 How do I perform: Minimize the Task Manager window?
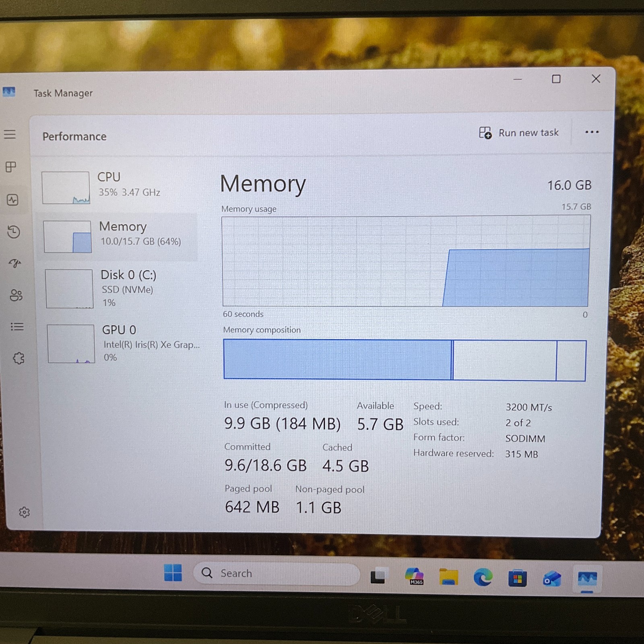pyautogui.click(x=518, y=79)
